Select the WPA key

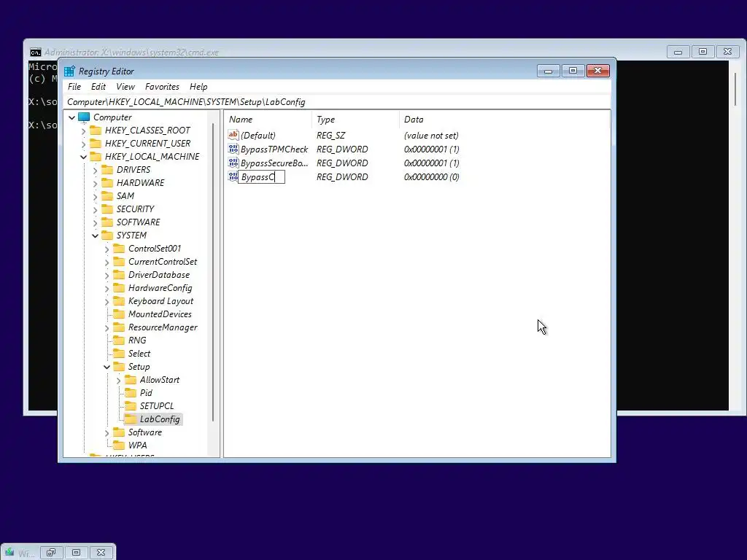(x=137, y=446)
